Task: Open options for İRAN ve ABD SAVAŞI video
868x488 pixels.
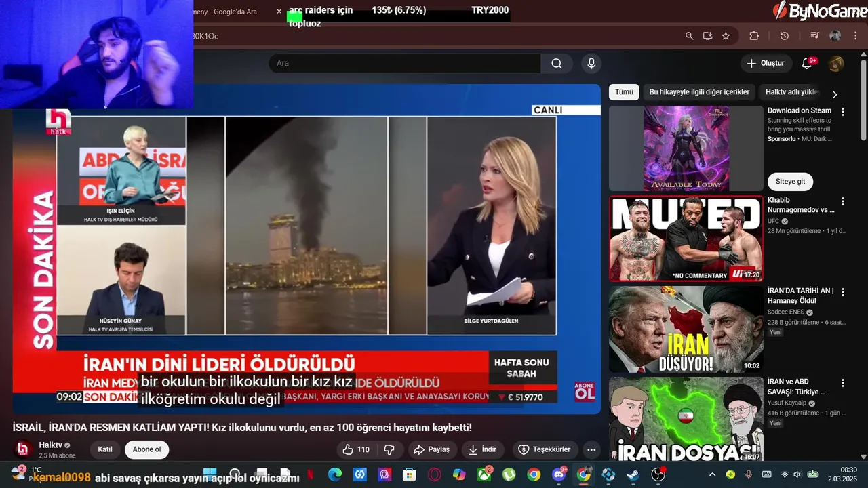Action: point(843,383)
